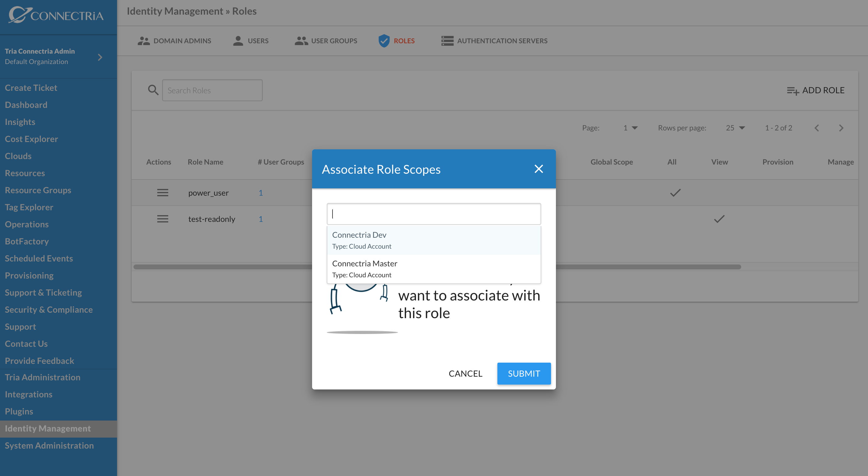Open the Rows per page dropdown
Image resolution: width=868 pixels, height=476 pixels.
[x=735, y=128]
